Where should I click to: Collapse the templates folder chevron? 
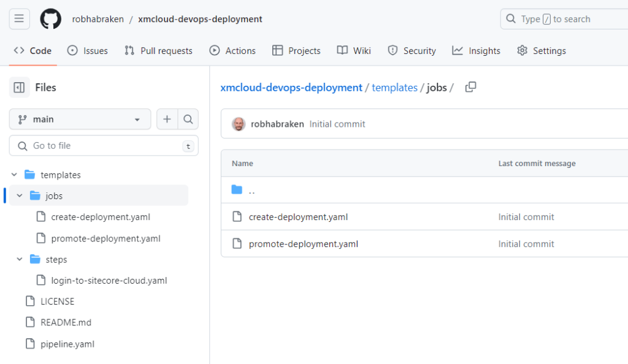[15, 175]
